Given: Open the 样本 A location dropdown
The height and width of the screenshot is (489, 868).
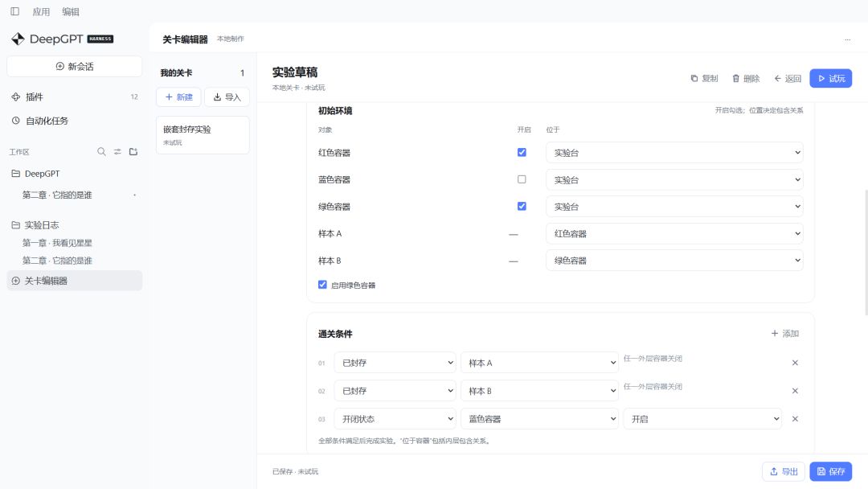Looking at the screenshot, I should point(674,234).
